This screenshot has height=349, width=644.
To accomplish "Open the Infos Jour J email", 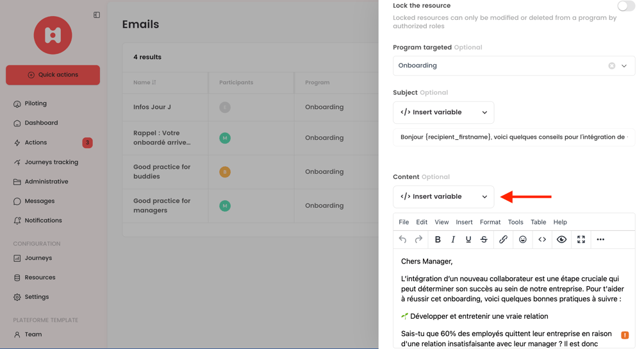I will (152, 107).
